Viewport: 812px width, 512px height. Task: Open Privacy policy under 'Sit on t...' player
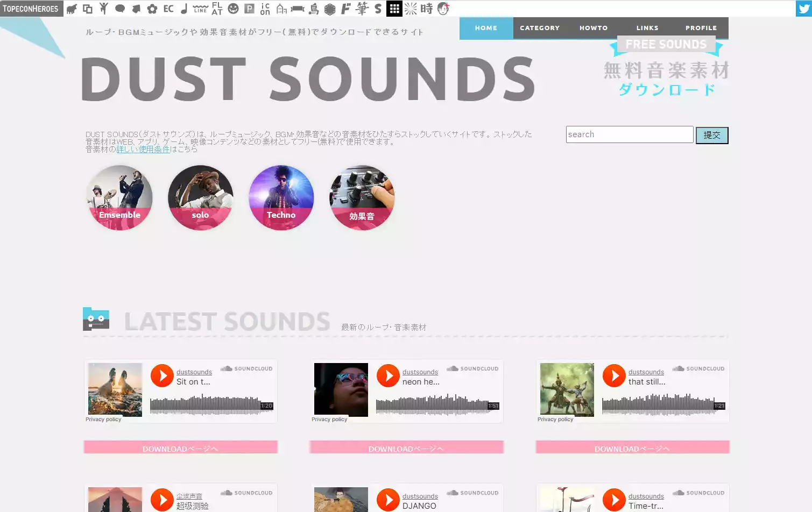point(103,419)
